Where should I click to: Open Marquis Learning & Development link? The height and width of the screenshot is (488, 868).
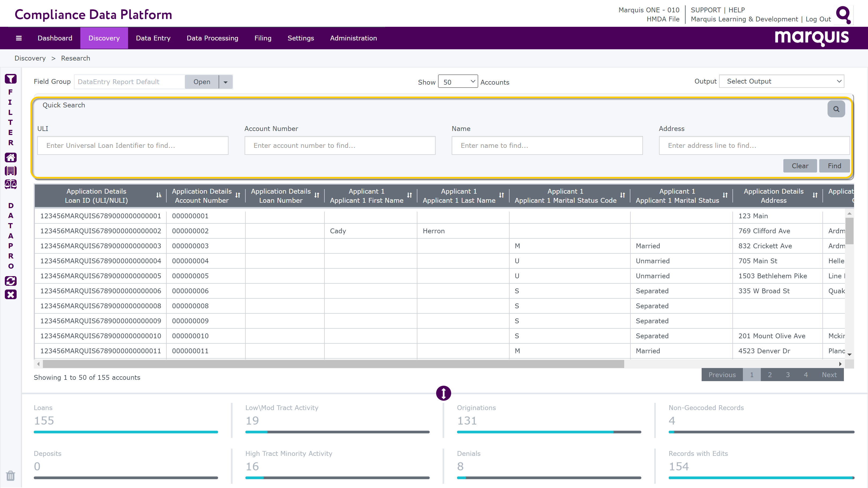point(744,19)
